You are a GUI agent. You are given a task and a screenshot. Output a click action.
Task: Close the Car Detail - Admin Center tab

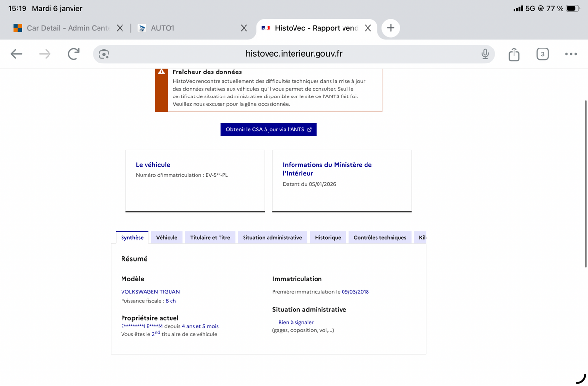click(x=120, y=28)
